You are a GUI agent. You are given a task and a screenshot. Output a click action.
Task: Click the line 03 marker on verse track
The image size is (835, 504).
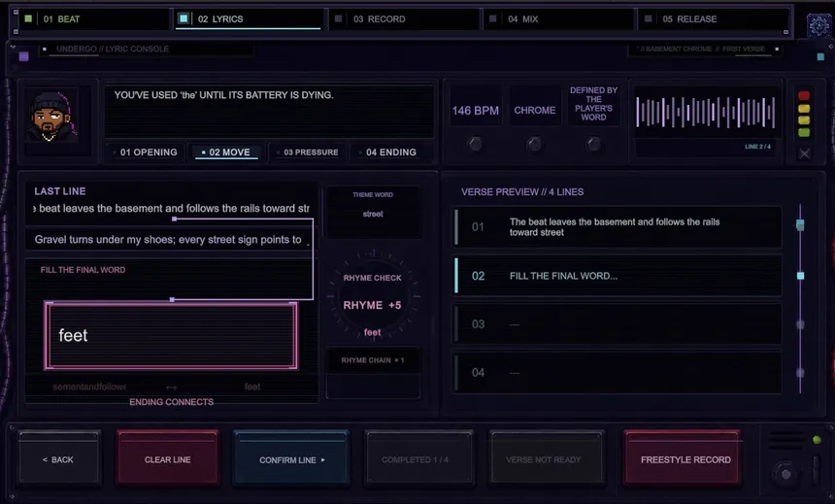pos(800,324)
